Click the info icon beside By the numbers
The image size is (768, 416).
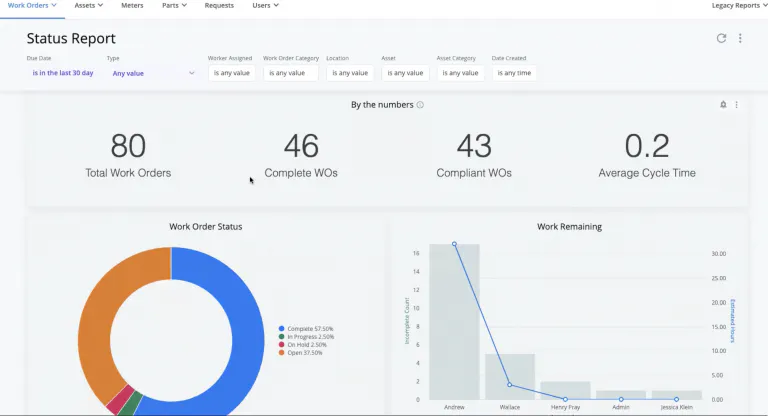tap(420, 105)
